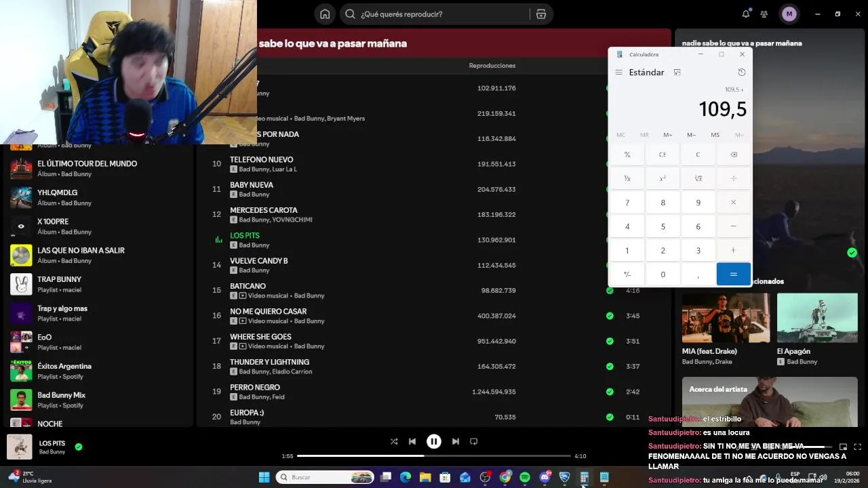The width and height of the screenshot is (868, 488).
Task: Pause the playing track
Action: [434, 441]
